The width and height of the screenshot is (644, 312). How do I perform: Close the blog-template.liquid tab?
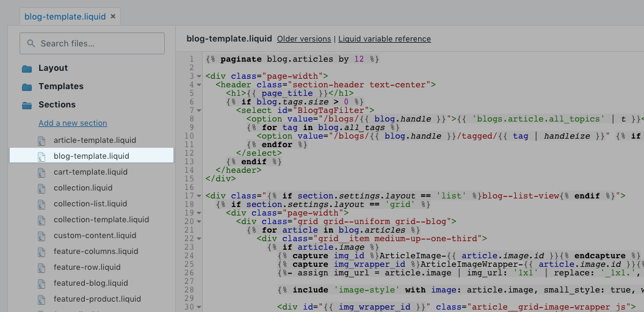point(113,17)
